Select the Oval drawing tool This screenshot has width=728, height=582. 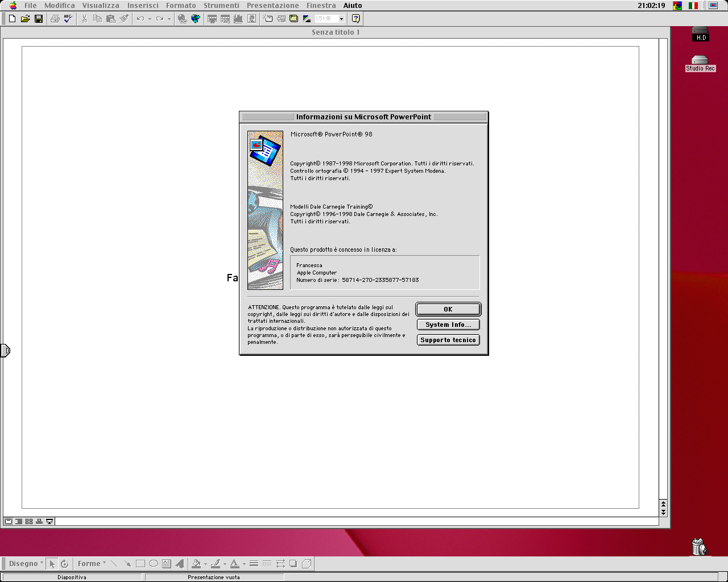(x=154, y=564)
